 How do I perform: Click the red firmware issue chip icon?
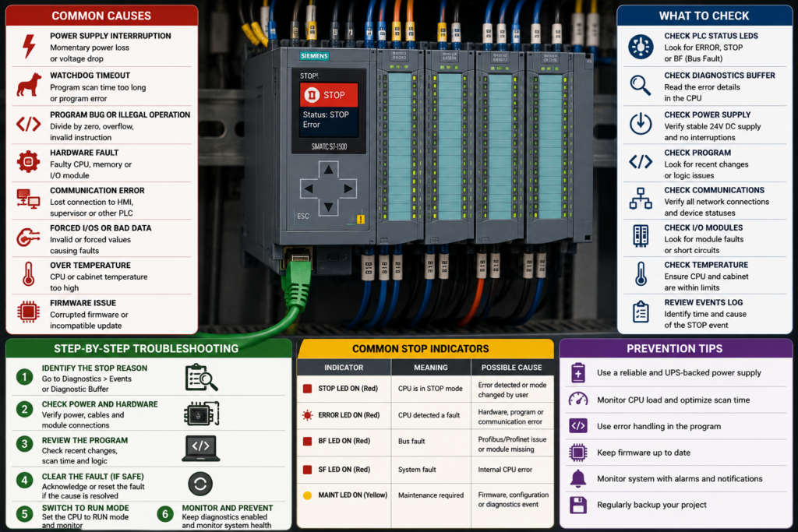tap(29, 312)
